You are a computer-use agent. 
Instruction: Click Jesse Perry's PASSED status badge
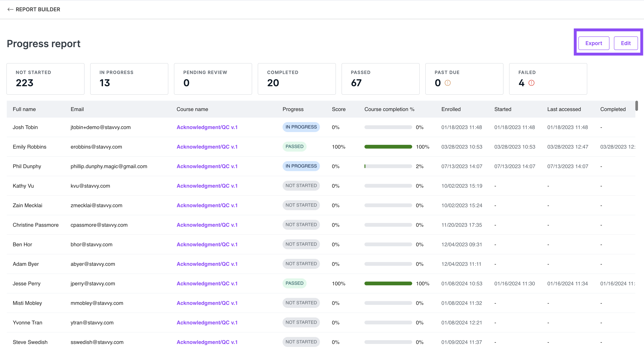point(294,283)
